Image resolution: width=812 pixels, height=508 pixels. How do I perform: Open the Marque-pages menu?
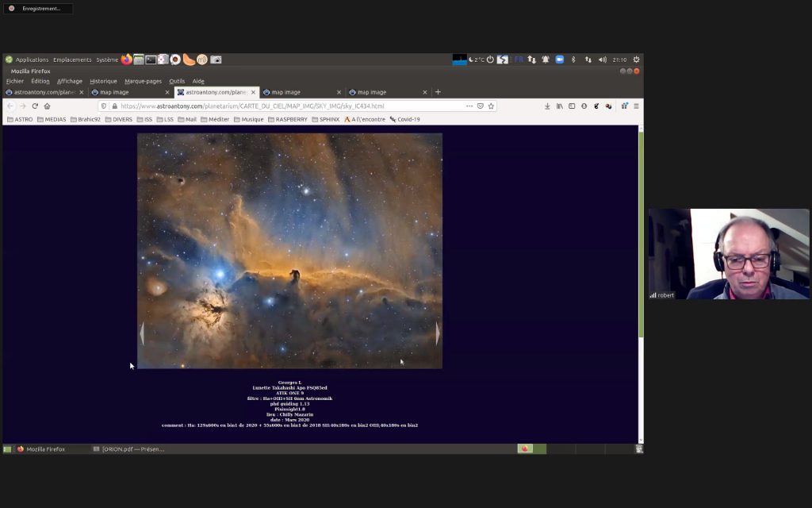pos(143,82)
